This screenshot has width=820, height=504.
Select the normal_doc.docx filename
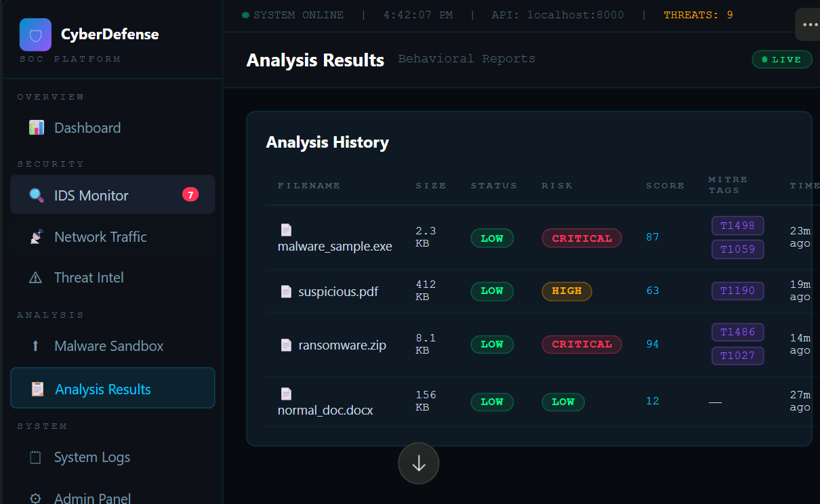click(x=325, y=411)
